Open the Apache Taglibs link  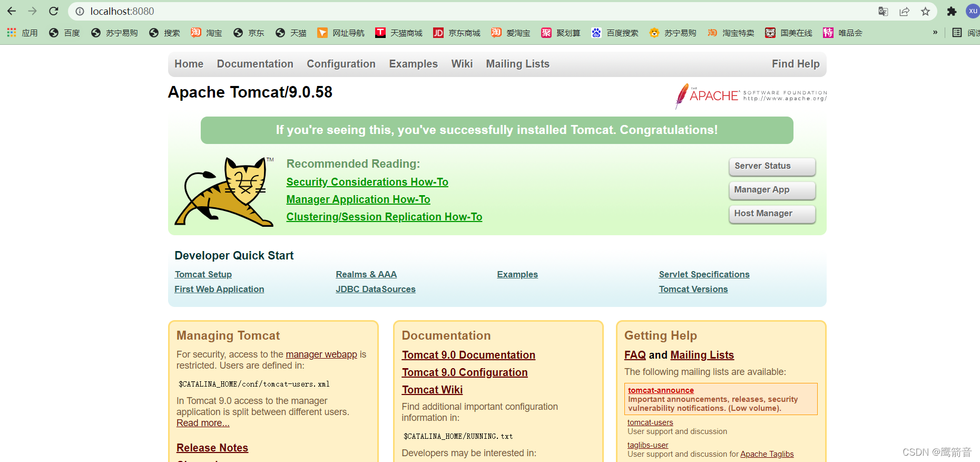(767, 454)
